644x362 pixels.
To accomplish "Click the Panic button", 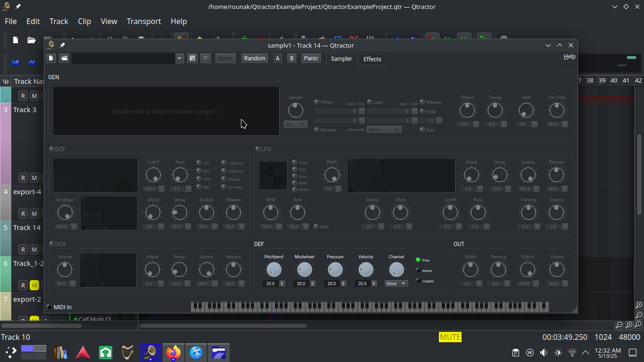I will 311,58.
